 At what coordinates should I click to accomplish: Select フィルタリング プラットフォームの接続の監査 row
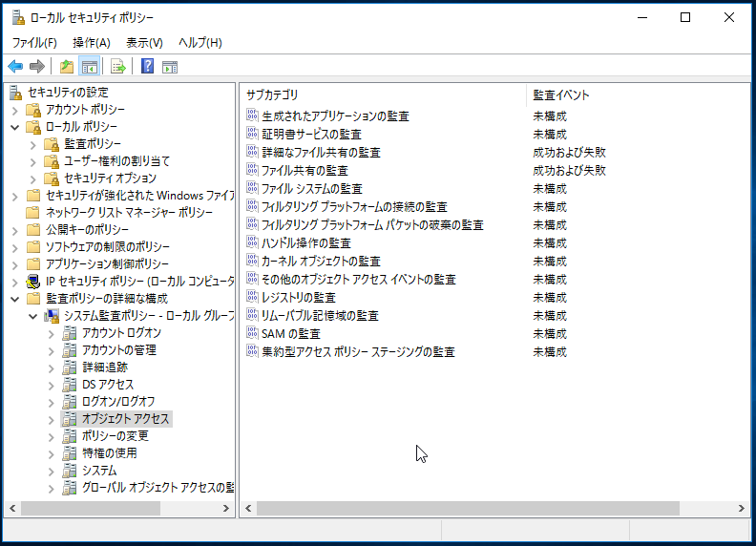[354, 207]
